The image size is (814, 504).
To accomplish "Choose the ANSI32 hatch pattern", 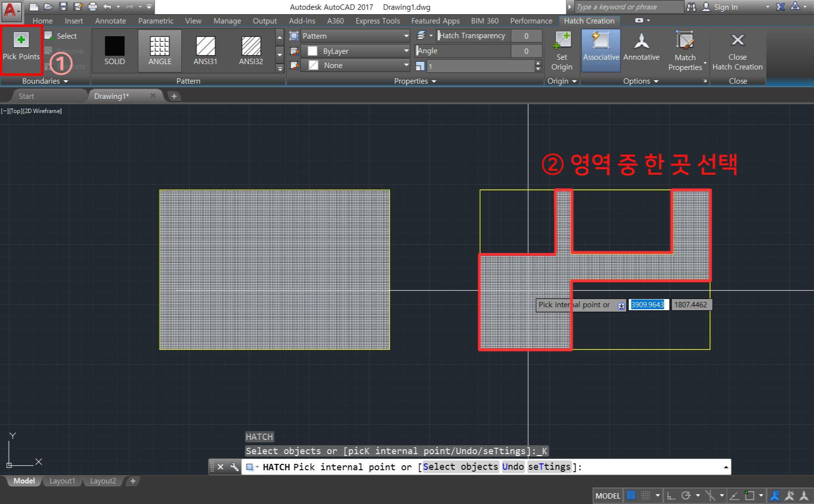I will pos(251,51).
